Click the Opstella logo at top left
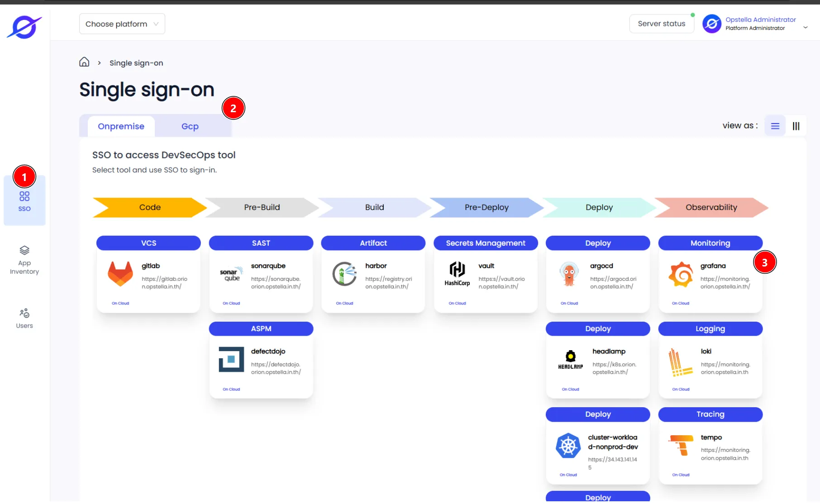This screenshot has width=820, height=504. click(x=24, y=27)
